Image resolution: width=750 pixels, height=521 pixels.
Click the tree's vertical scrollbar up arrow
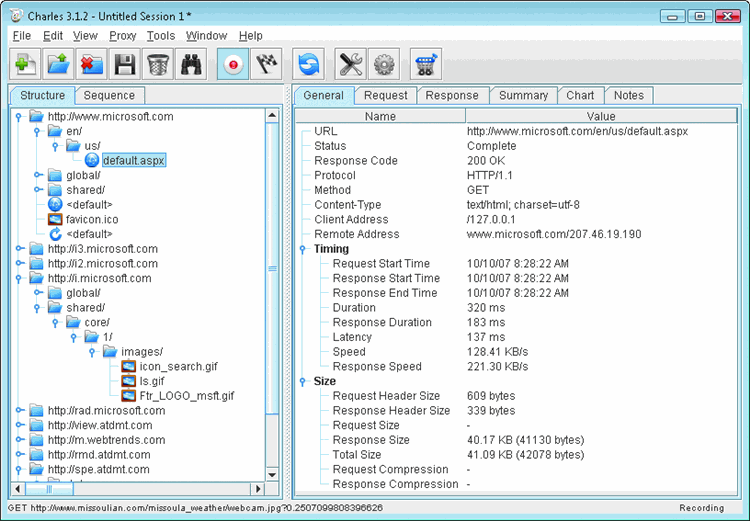coord(272,115)
